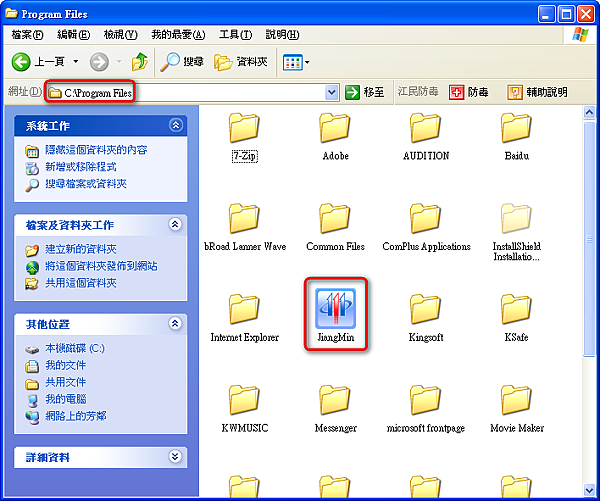Open 網路上的芳鄰 location
This screenshot has height=501, width=600.
(75, 416)
